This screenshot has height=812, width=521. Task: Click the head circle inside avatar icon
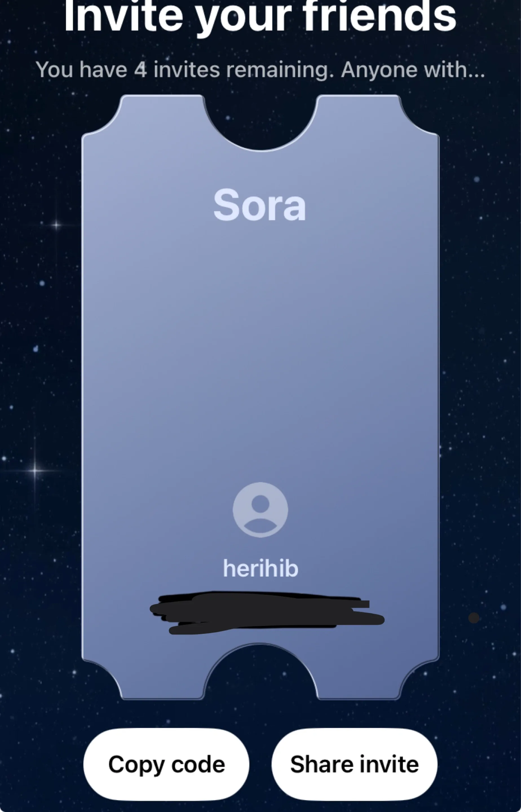coord(260,504)
